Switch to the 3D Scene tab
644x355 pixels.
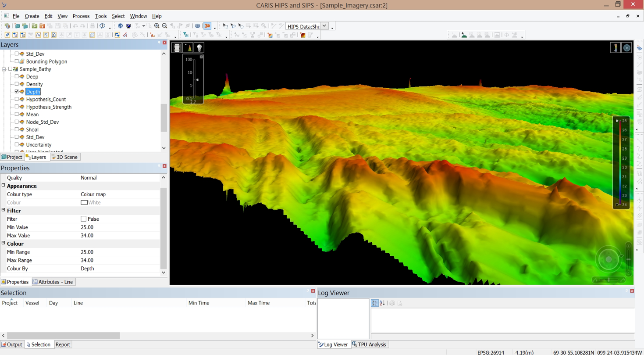click(x=64, y=157)
